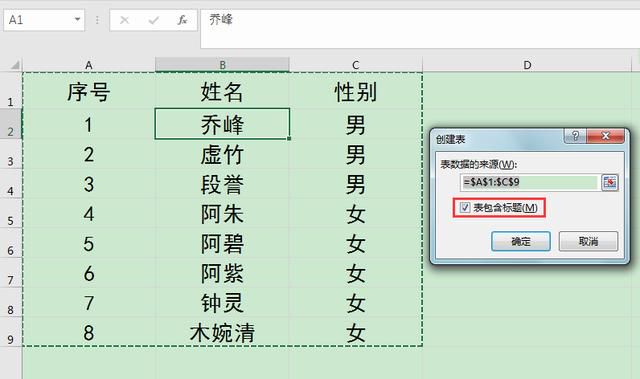Close the 创建表 dialog with X
The height and width of the screenshot is (379, 640).
[606, 136]
